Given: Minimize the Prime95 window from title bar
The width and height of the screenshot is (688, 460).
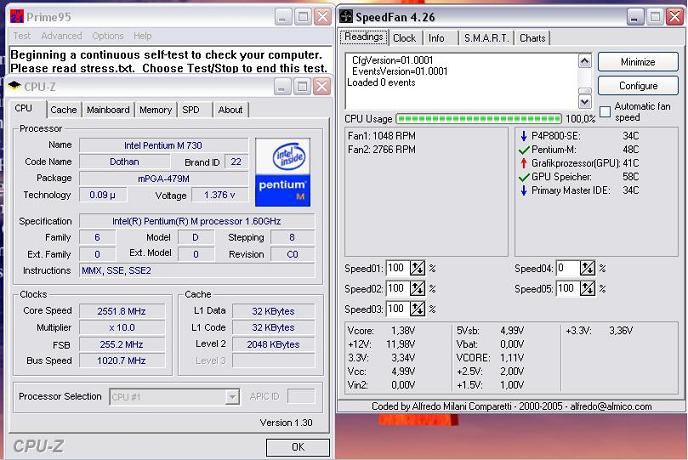Looking at the screenshot, I should coord(283,17).
